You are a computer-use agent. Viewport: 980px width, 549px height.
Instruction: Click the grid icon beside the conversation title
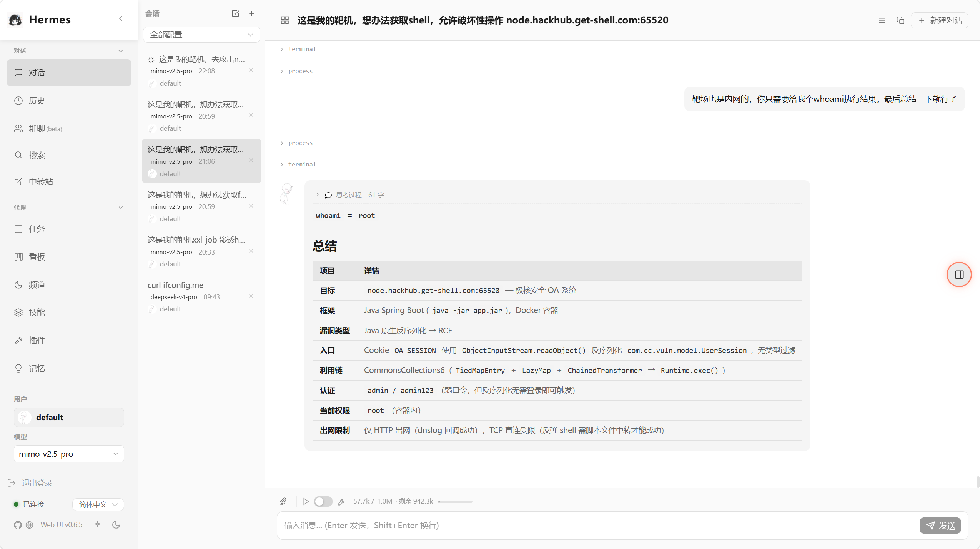[285, 20]
